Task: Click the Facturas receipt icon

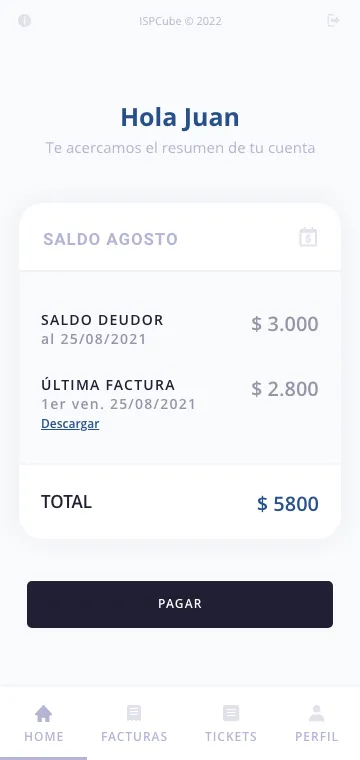Action: 134,713
